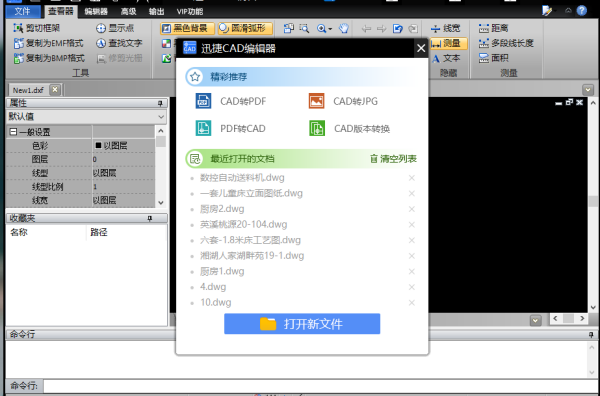The width and height of the screenshot is (600, 396).
Task: Toggle 线宽 line width hiding
Action: pyautogui.click(x=445, y=28)
